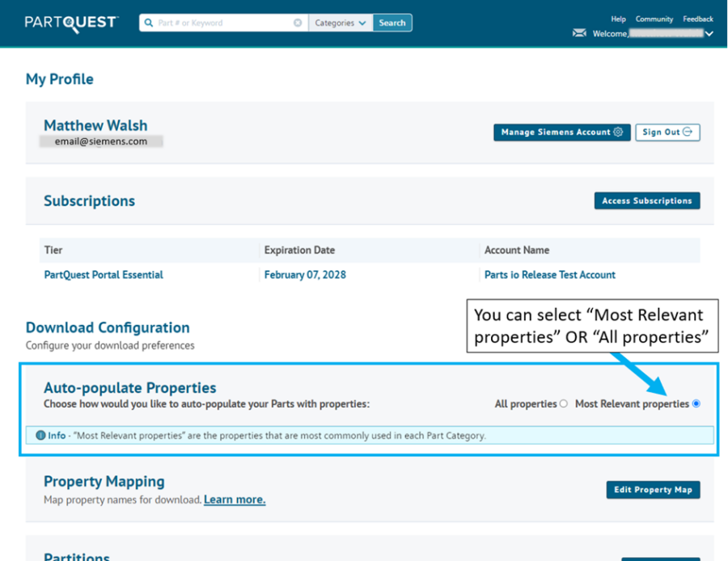Click the Info circle icon in the banner

tap(40, 435)
